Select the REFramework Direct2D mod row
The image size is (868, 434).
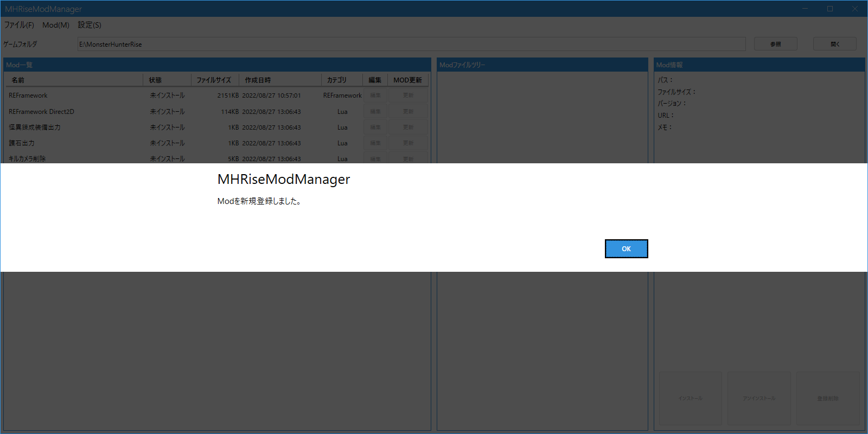(x=217, y=111)
